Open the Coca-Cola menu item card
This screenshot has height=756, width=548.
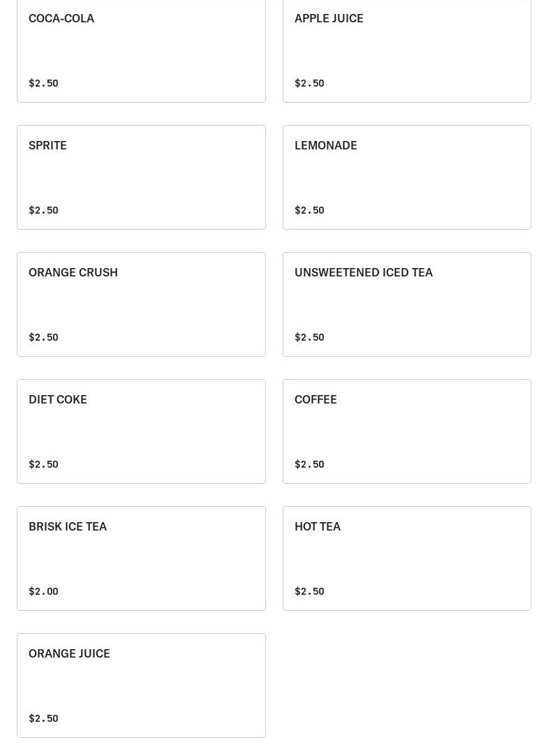(141, 50)
